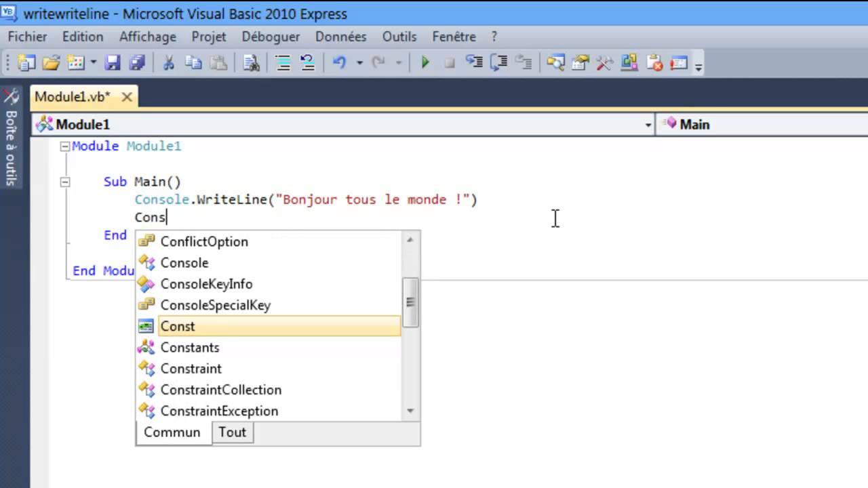This screenshot has width=868, height=488.
Task: Switch to the Commun IntelliSense tab
Action: coord(172,432)
